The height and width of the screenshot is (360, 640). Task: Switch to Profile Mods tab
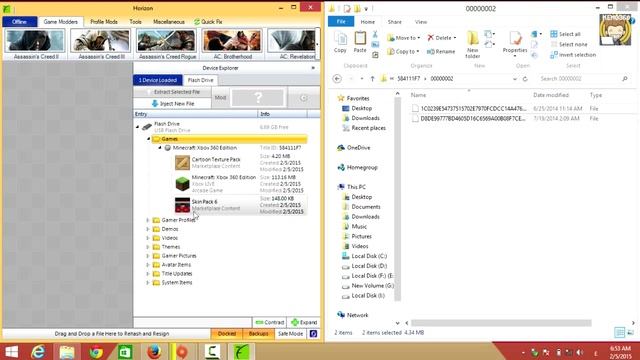point(104,22)
